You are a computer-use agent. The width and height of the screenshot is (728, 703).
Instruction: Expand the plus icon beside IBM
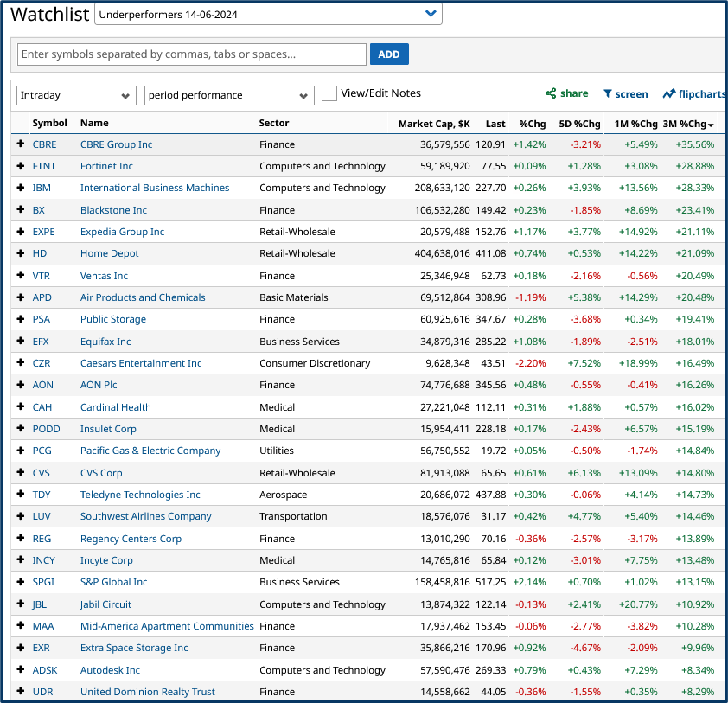pyautogui.click(x=20, y=188)
